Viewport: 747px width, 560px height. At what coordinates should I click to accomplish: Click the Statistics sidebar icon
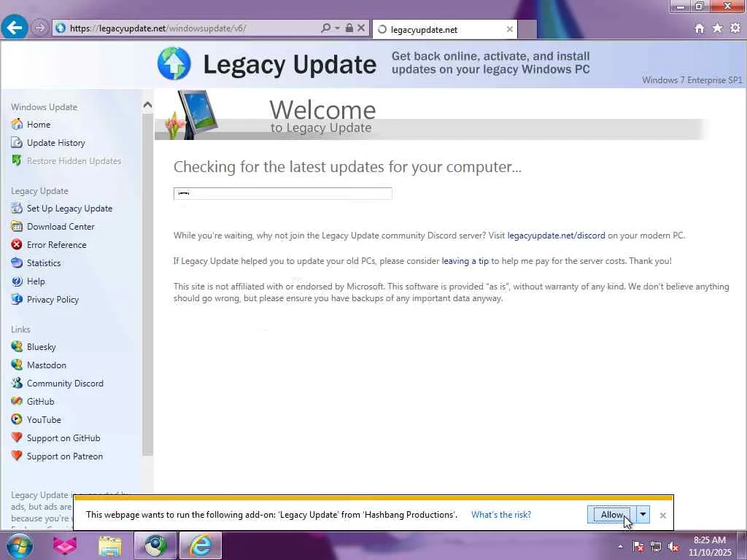(17, 262)
